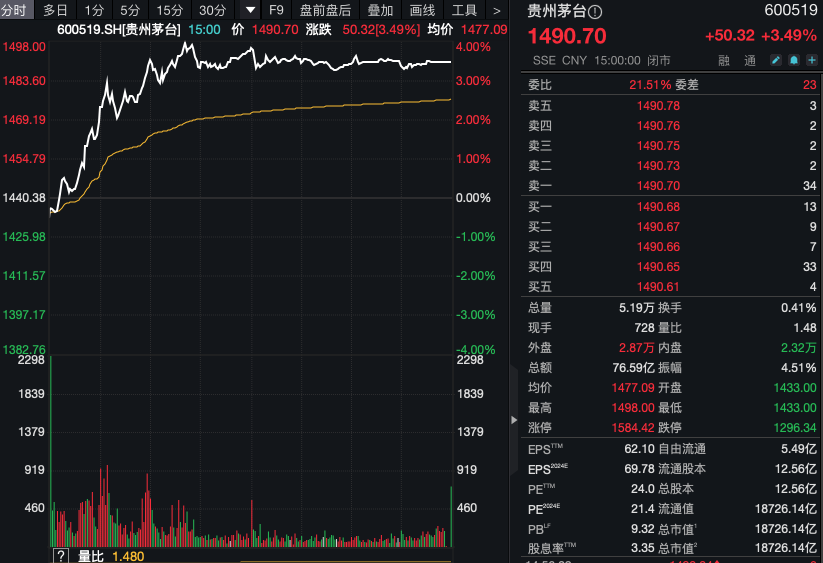Select the 买二 bid row at 1490.67
Viewport: 823px width, 563px height.
click(672, 227)
